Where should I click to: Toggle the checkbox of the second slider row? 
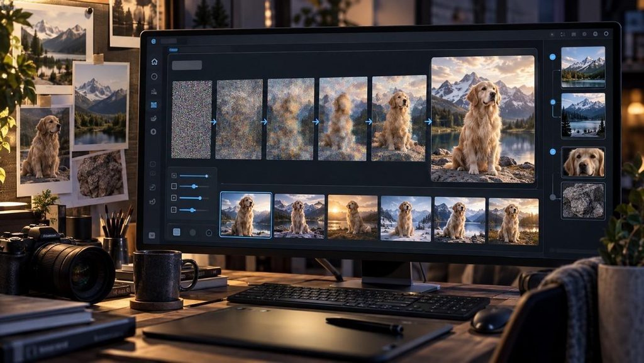pos(174,186)
